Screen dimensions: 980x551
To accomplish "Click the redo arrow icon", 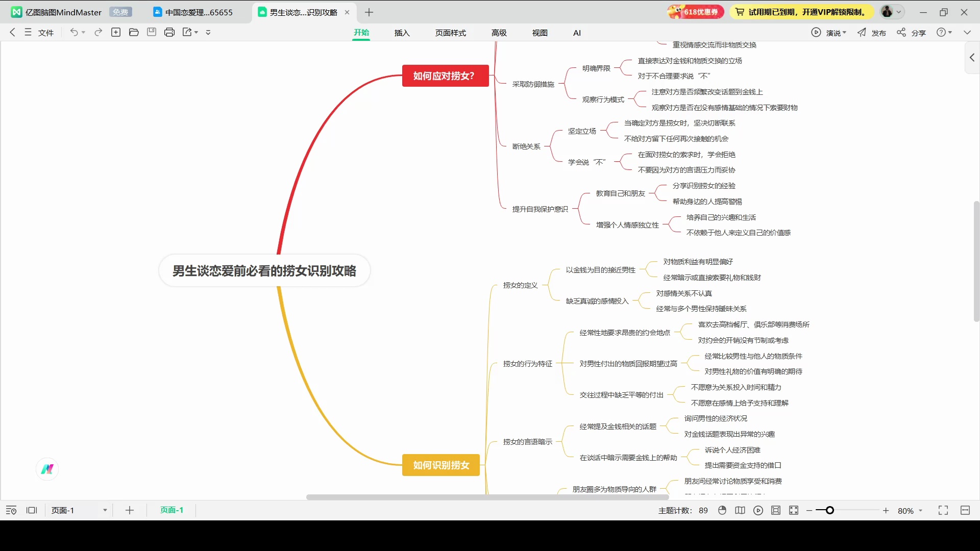I will pos(98,32).
